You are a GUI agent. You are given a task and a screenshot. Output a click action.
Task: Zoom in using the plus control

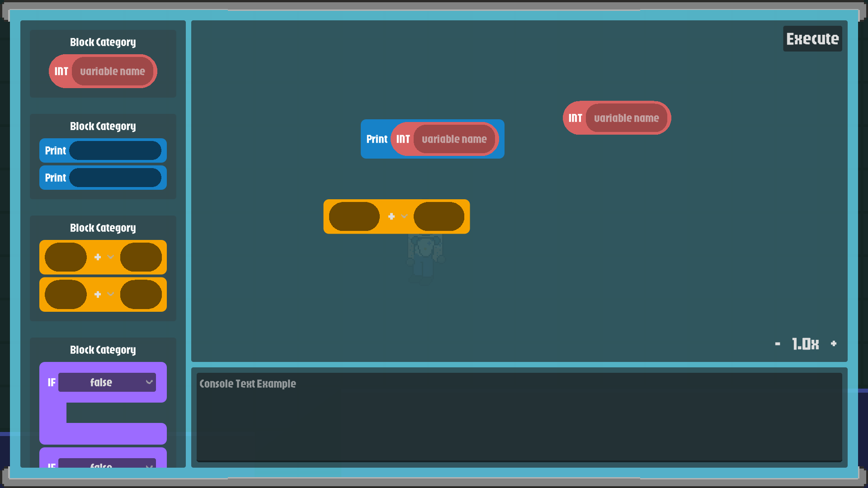tap(834, 343)
